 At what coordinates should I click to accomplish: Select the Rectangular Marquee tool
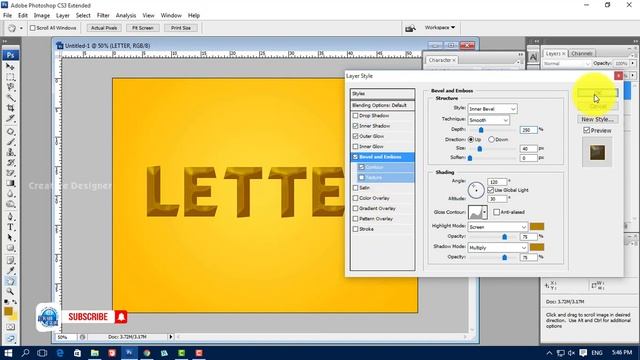(x=11, y=76)
